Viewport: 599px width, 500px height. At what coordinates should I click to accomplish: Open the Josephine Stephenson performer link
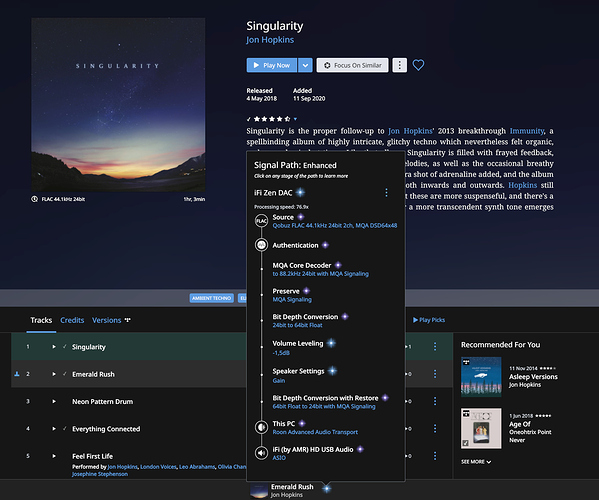point(100,474)
